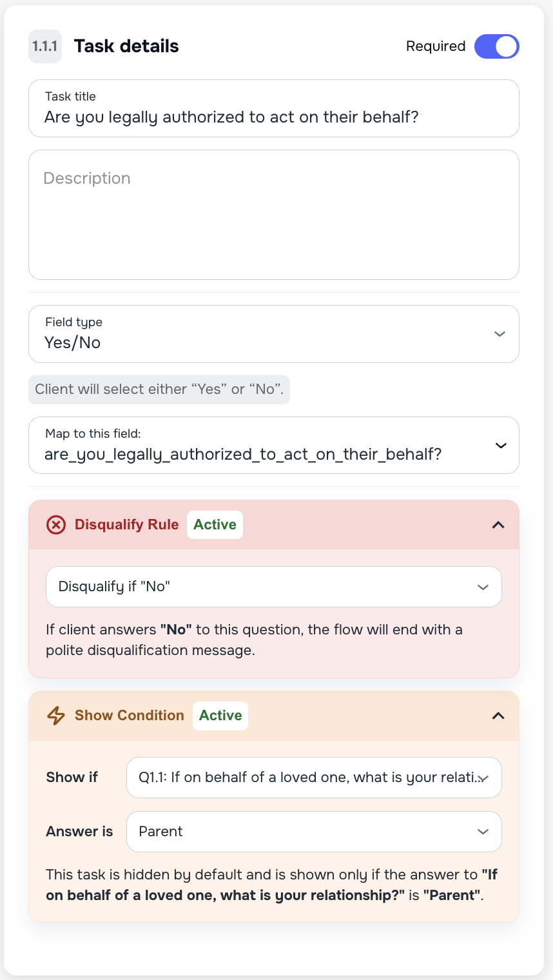Click the Disqualify if "No" rule selector
The image size is (553, 980).
click(x=274, y=587)
